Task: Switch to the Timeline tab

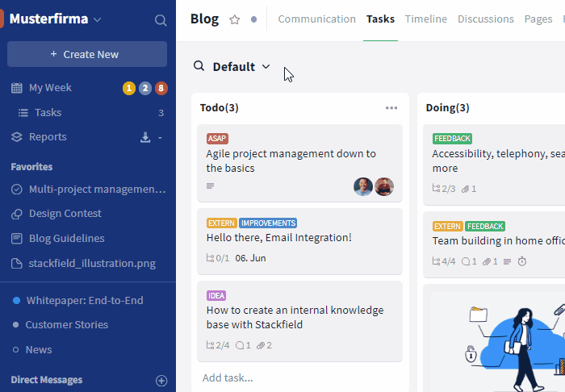Action: (426, 19)
